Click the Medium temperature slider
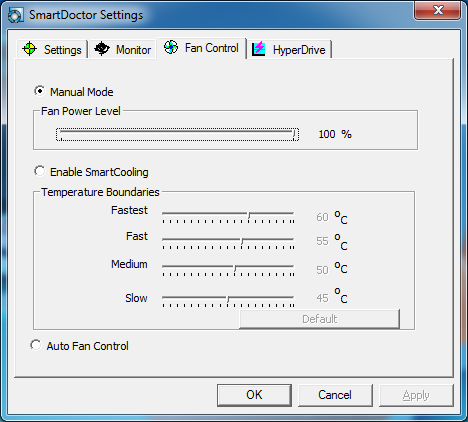468x422 pixels. point(228,270)
